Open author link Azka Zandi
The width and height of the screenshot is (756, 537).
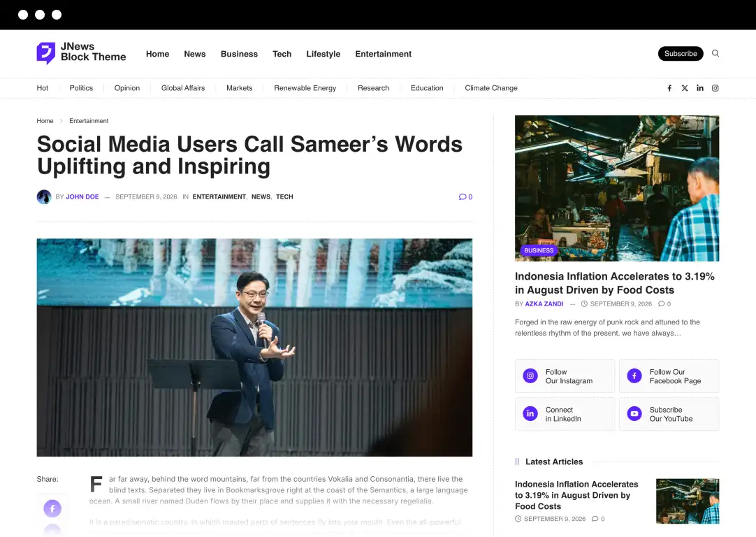point(544,304)
